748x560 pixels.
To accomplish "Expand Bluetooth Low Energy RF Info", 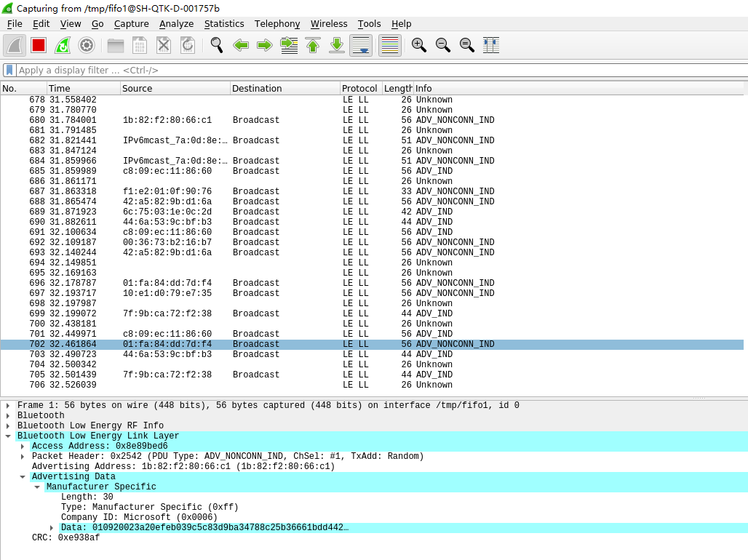I will pyautogui.click(x=8, y=425).
